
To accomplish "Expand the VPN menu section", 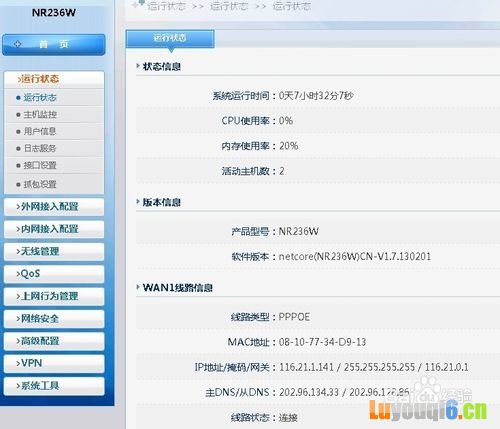I will tap(54, 363).
